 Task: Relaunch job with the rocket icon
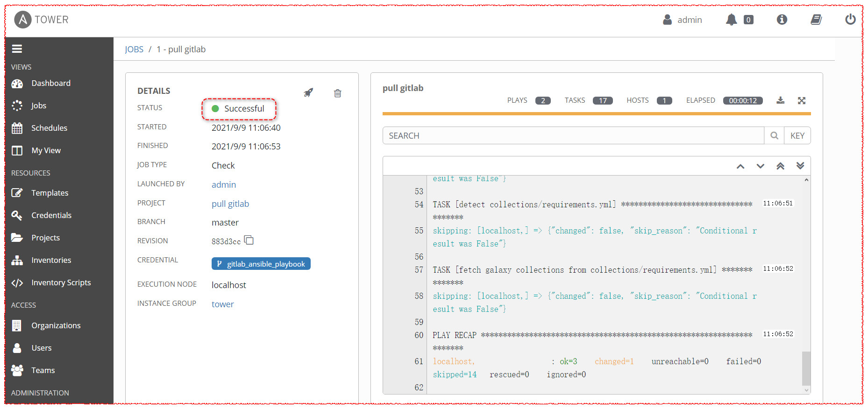(x=308, y=92)
